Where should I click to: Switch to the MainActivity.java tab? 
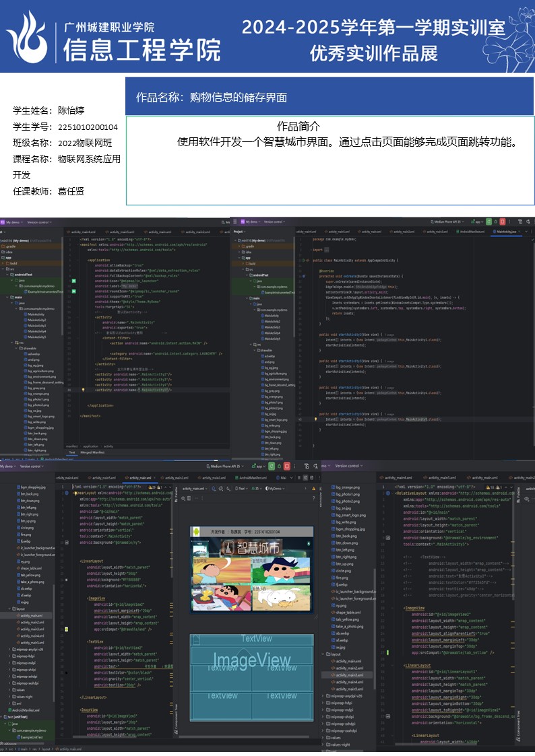pos(507,232)
